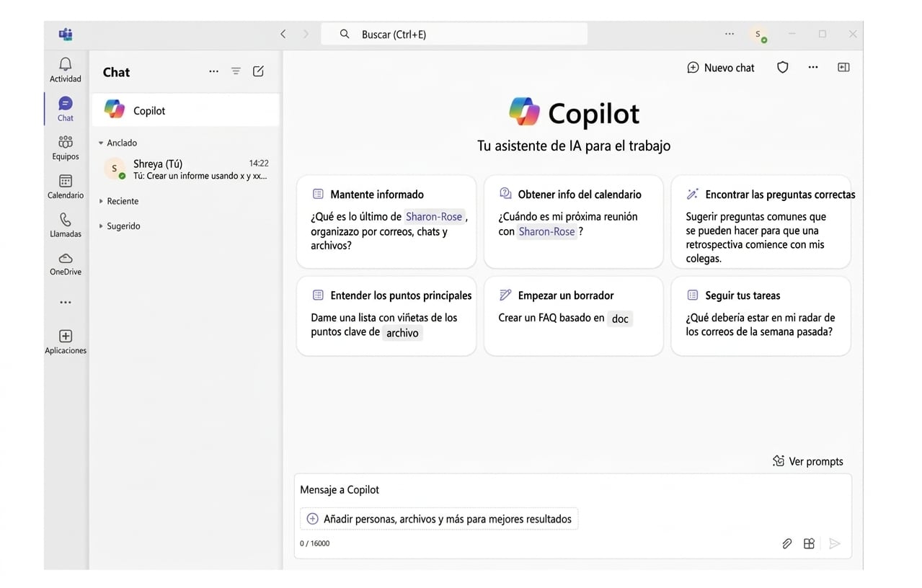Click the Teams logo icon
This screenshot has width=922, height=588.
[65, 34]
